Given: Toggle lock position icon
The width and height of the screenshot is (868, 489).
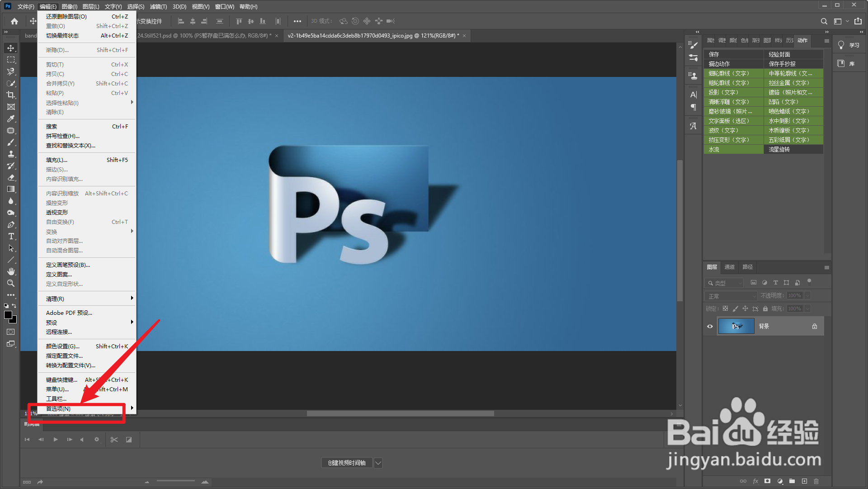Looking at the screenshot, I should [745, 309].
